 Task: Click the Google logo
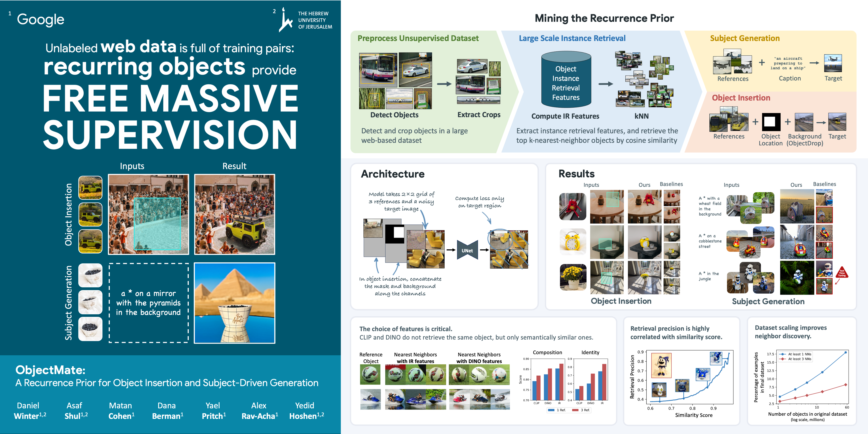pos(40,20)
